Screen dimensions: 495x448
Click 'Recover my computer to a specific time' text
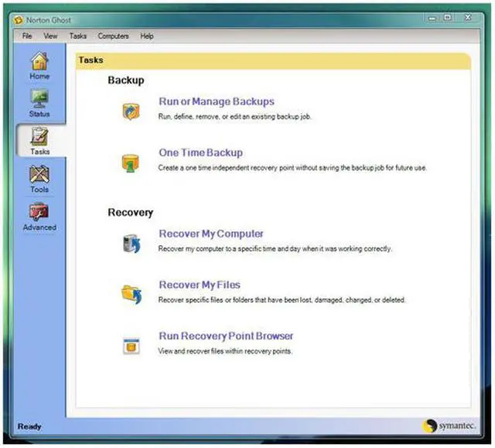[x=275, y=249]
